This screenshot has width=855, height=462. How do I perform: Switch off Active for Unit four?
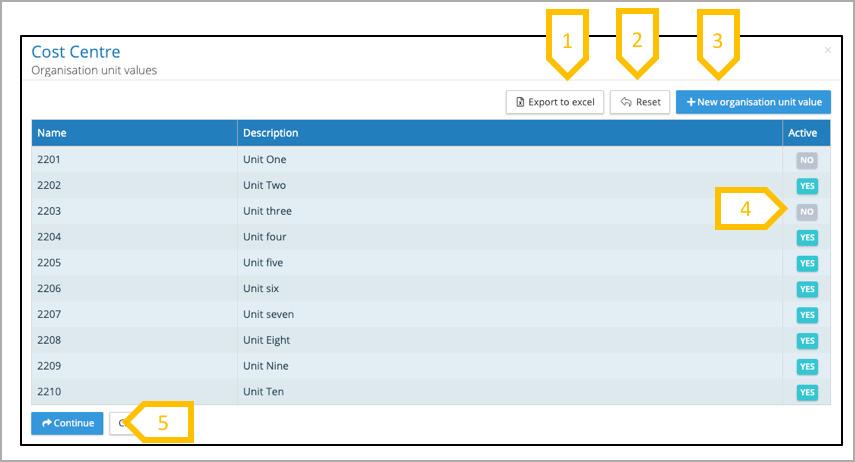click(x=807, y=238)
